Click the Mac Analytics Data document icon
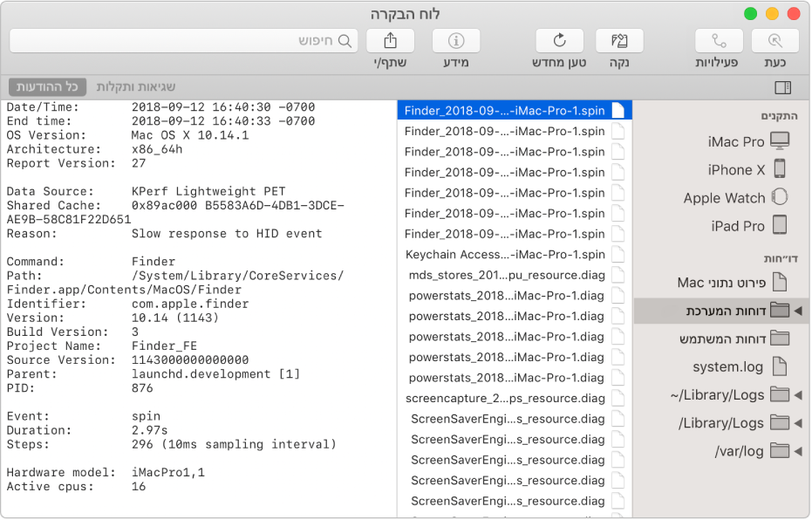The width and height of the screenshot is (812, 520). (780, 282)
